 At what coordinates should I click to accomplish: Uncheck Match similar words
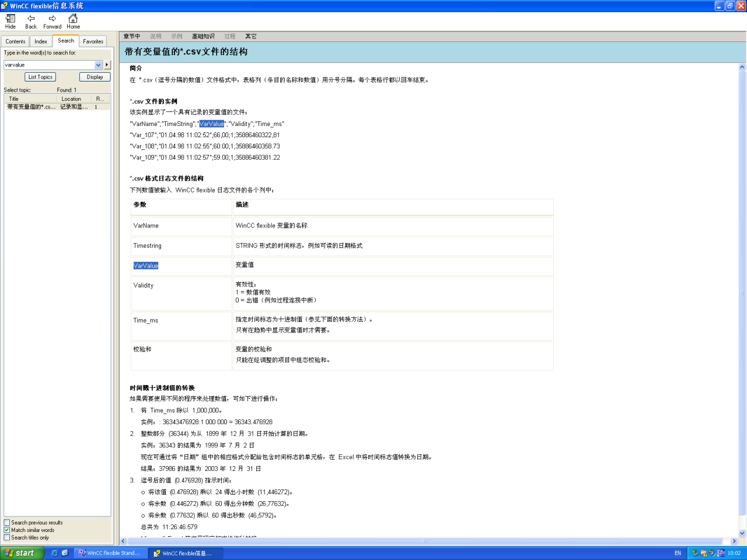[x=7, y=530]
